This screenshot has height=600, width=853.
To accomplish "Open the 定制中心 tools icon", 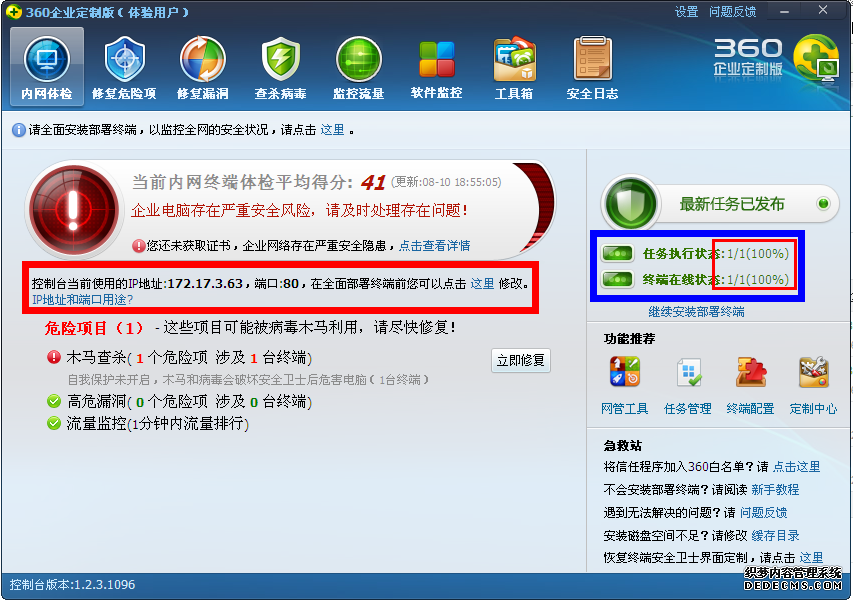I will tap(813, 372).
